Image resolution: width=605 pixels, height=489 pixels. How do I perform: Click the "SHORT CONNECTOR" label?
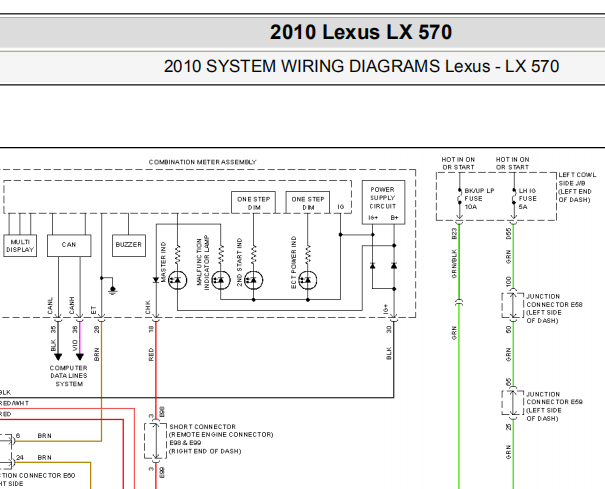(202, 426)
